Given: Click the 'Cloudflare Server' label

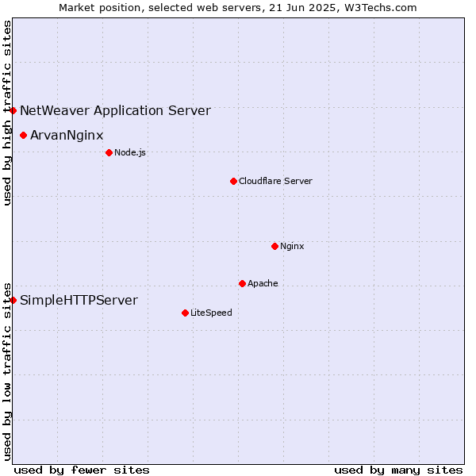Looking at the screenshot, I should click(275, 181).
